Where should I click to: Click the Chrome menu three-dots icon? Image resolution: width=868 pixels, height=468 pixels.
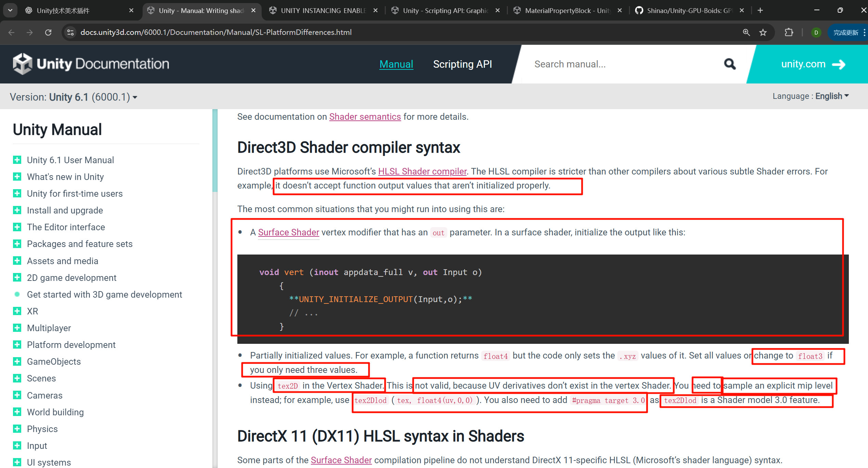pos(864,32)
